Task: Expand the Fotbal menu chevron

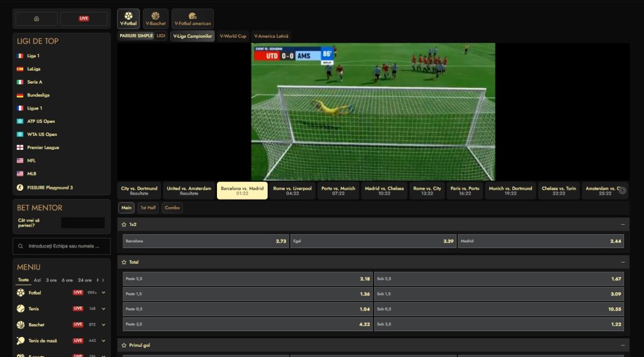Action: point(104,293)
